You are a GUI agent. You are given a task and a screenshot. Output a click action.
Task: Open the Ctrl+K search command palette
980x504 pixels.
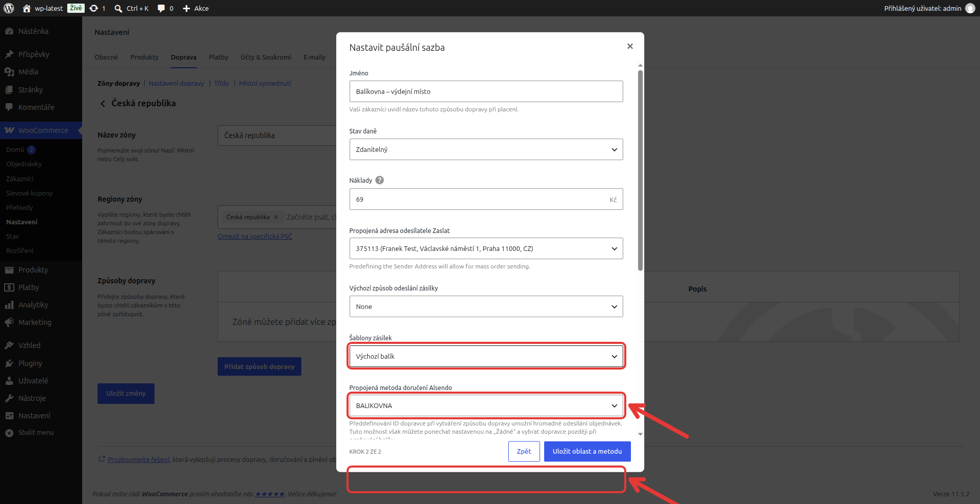tap(131, 8)
